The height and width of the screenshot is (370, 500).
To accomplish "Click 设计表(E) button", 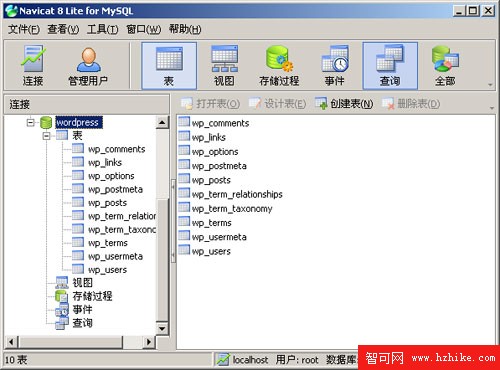I will click(x=277, y=104).
